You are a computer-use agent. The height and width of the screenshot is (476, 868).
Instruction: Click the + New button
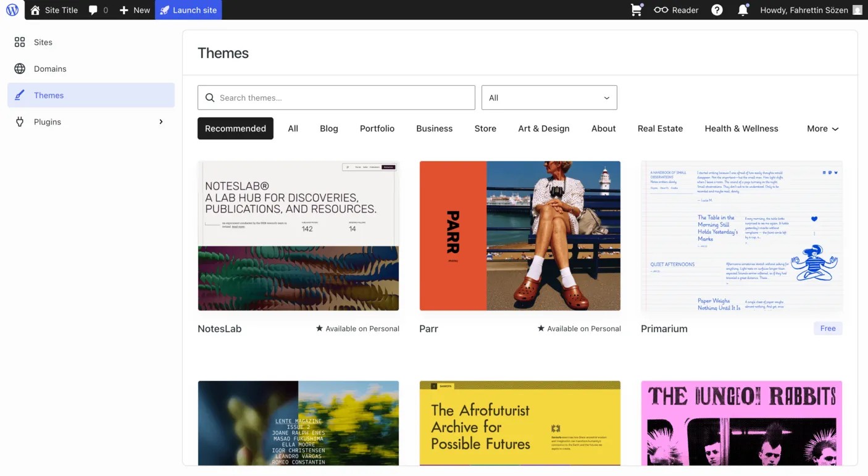(134, 10)
